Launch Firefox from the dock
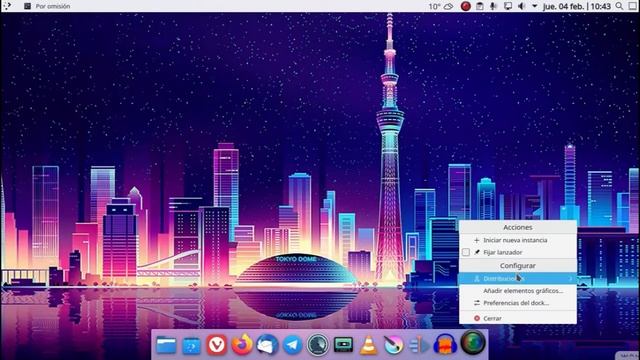 pyautogui.click(x=242, y=345)
